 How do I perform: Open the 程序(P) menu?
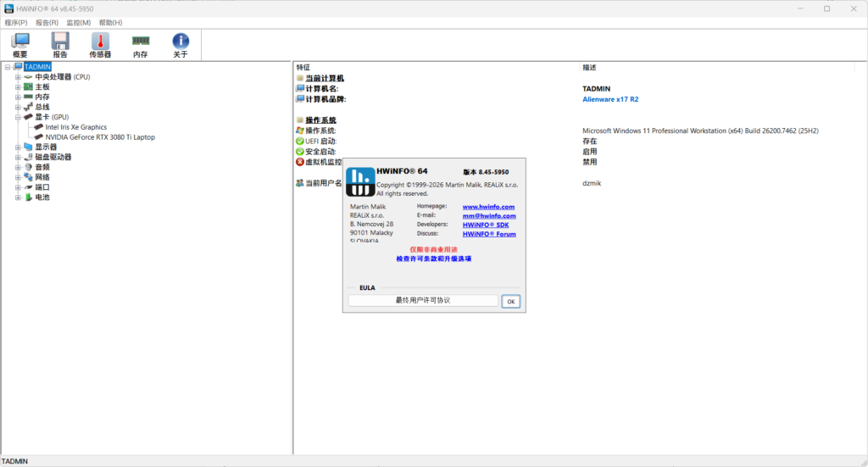click(x=16, y=23)
